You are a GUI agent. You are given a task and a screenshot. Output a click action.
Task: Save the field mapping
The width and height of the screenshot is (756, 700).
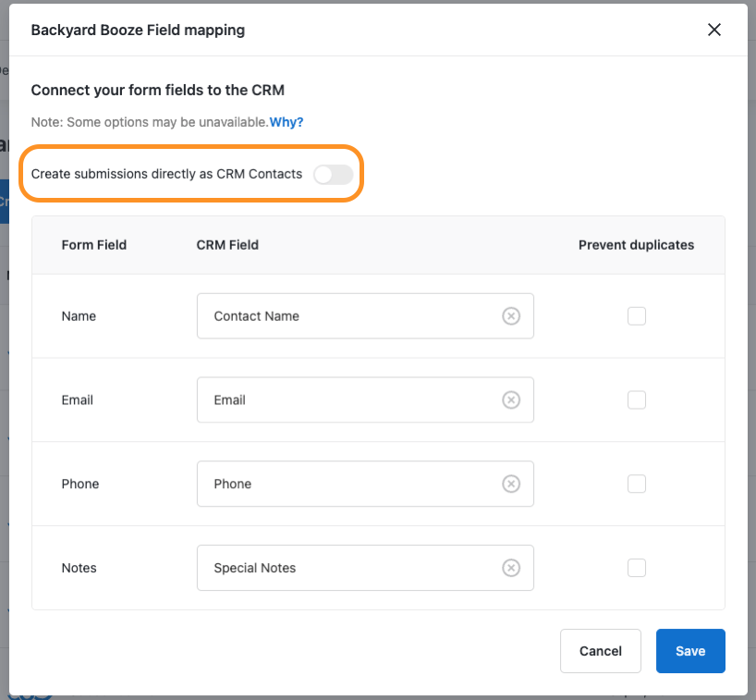[x=690, y=651]
